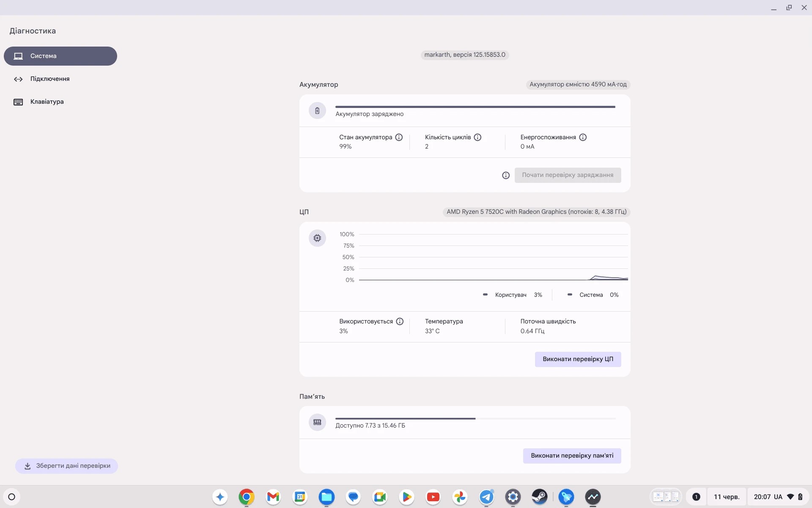Start the memory test Виконати перевірку пам'яті
This screenshot has height=508, width=812.
pyautogui.click(x=572, y=456)
